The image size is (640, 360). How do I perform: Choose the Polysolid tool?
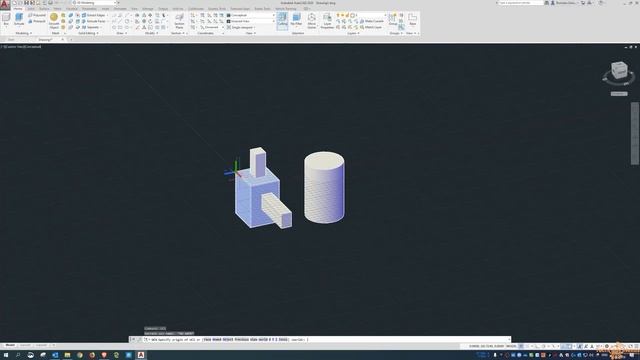tap(37, 15)
